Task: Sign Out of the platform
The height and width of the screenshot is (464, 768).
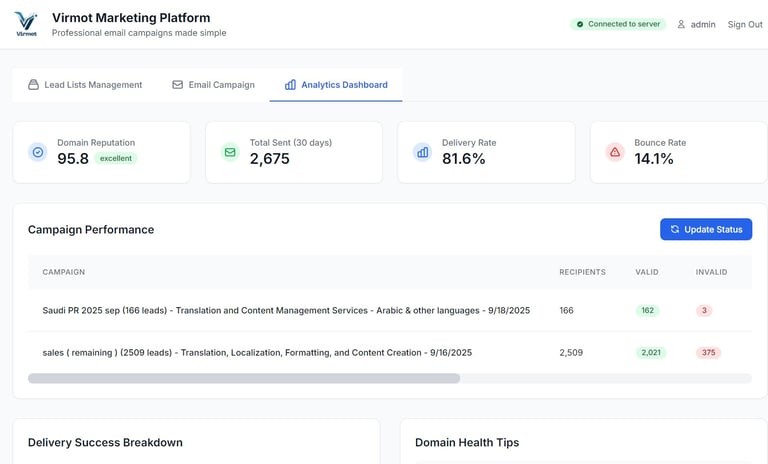Action: coord(745,24)
